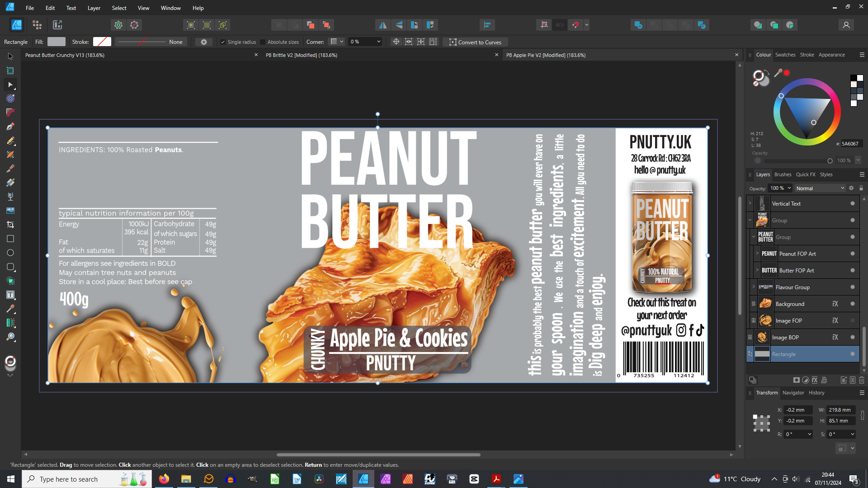868x488 pixels.
Task: Open the rotation R dropdown in Transform
Action: pyautogui.click(x=809, y=434)
